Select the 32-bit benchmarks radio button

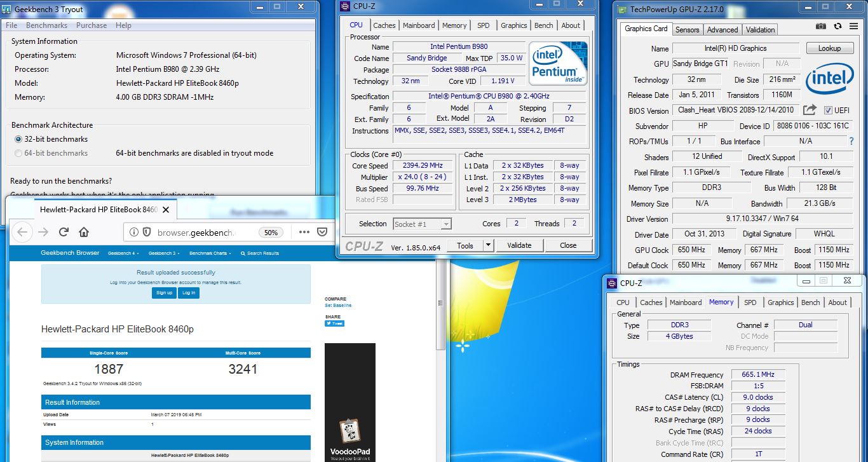[x=18, y=139]
